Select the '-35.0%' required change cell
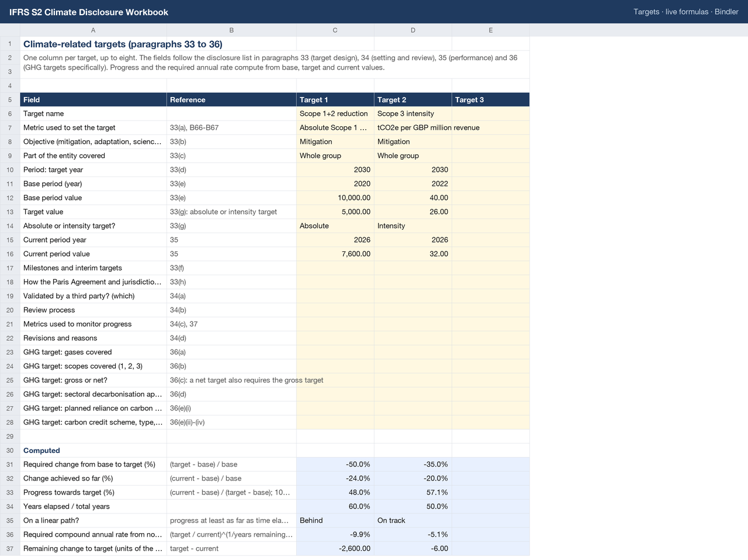The width and height of the screenshot is (748, 560). (413, 465)
